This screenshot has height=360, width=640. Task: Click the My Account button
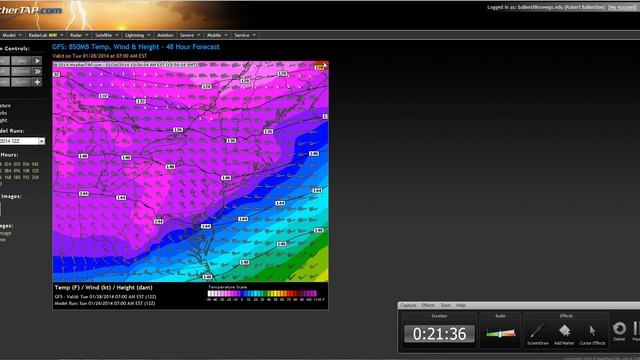click(x=623, y=7)
